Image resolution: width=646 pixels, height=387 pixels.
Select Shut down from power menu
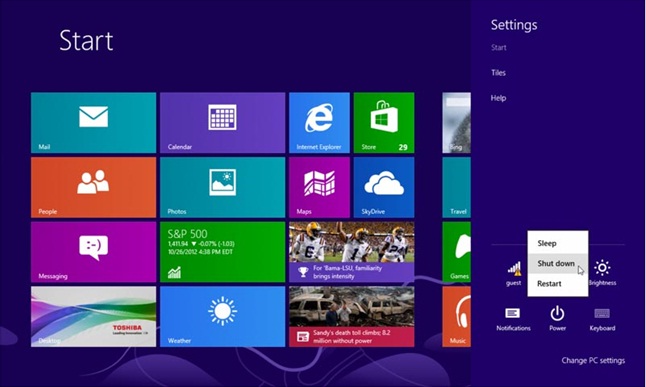558,263
